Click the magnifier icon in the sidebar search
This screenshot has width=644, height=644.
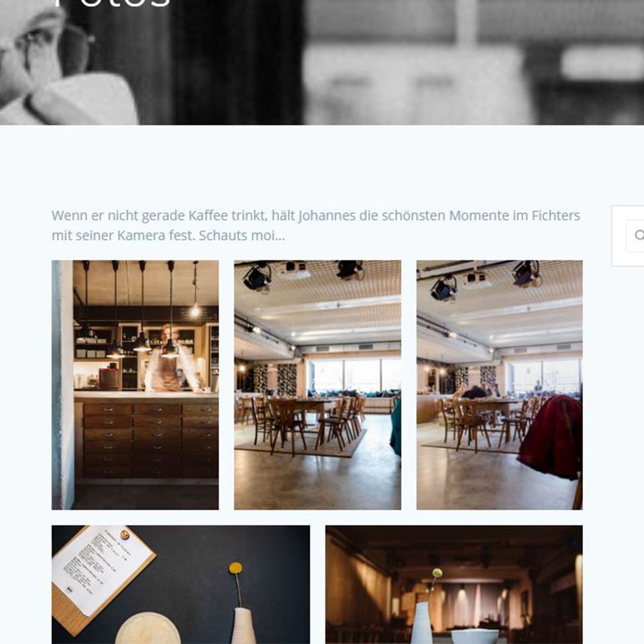tap(639, 235)
